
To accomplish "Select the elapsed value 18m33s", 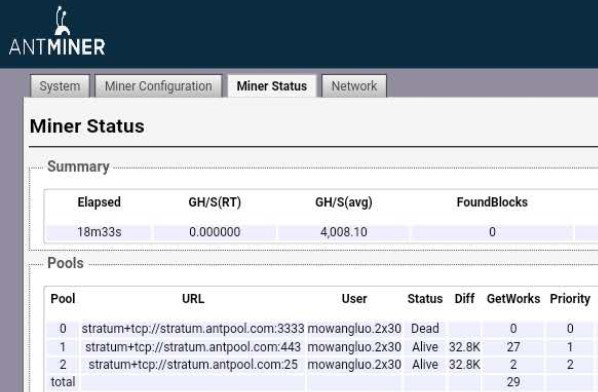I will pos(99,232).
